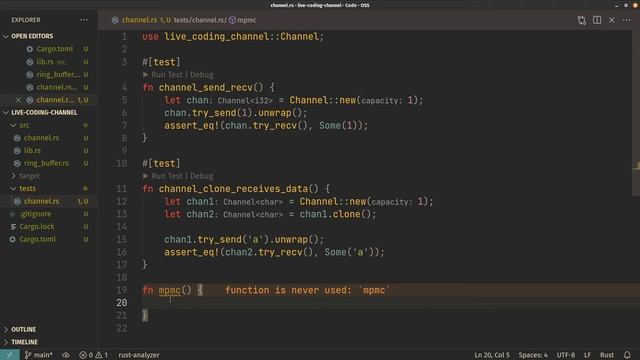Image resolution: width=640 pixels, height=360 pixels.
Task: Collapse the tests folder
Action: pos(13,189)
